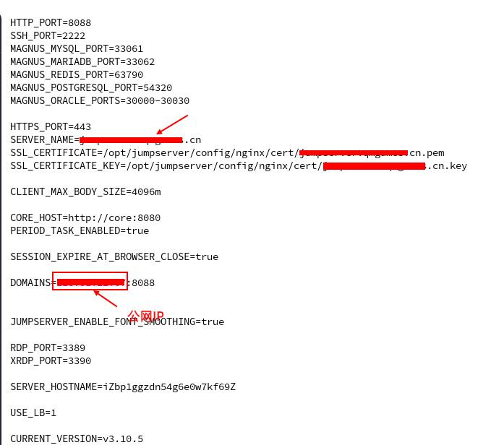
Task: Click the MAGNUS_ORACLE_PORTS range line
Action: pyautogui.click(x=100, y=101)
